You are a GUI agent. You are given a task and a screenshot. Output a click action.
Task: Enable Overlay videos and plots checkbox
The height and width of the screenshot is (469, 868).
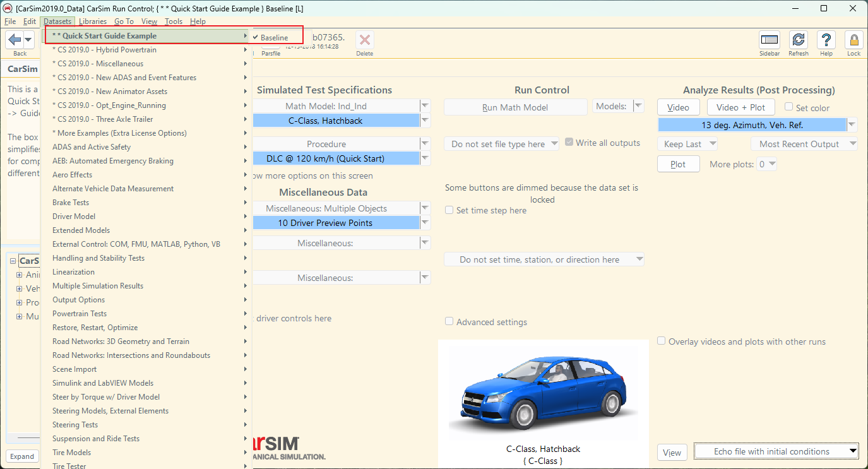tap(661, 341)
